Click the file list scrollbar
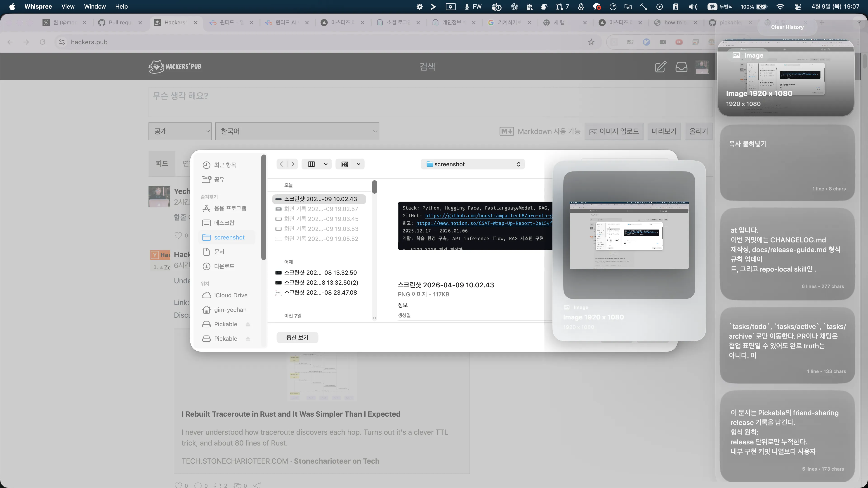 [x=374, y=187]
